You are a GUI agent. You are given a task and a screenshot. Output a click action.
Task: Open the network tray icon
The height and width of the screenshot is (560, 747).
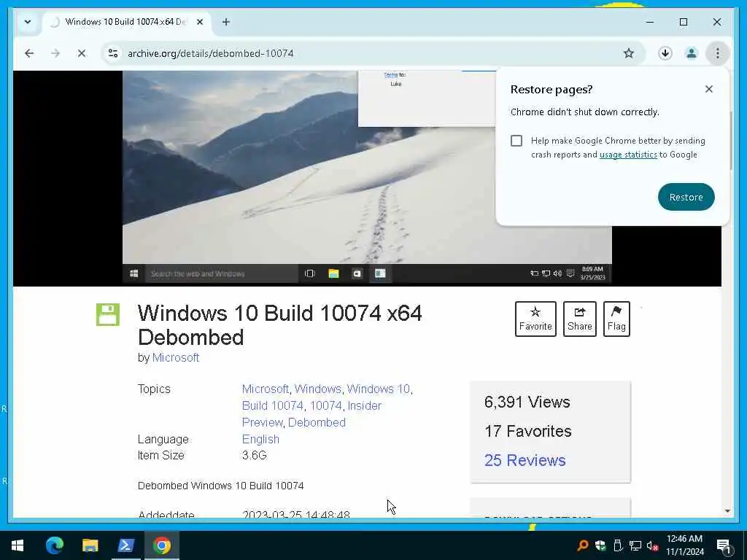[635, 545]
